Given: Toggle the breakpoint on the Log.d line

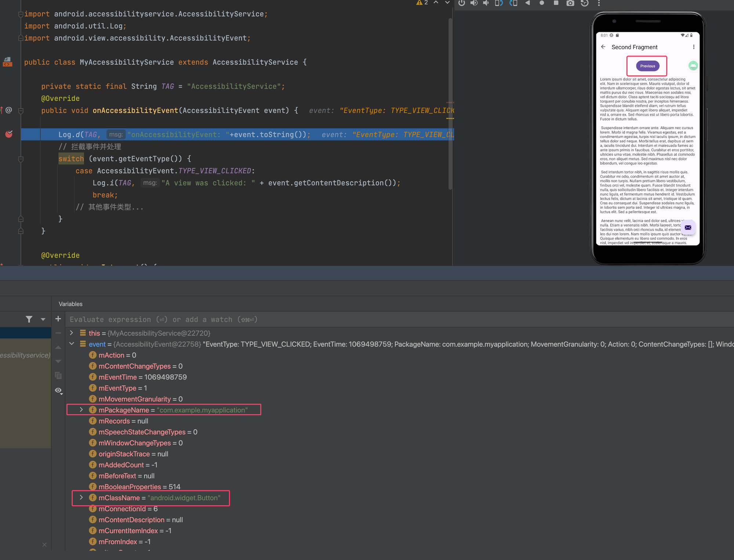Looking at the screenshot, I should 9,134.
